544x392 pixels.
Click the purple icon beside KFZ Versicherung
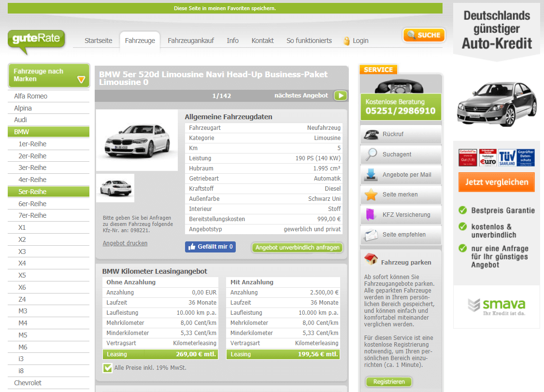pyautogui.click(x=371, y=214)
